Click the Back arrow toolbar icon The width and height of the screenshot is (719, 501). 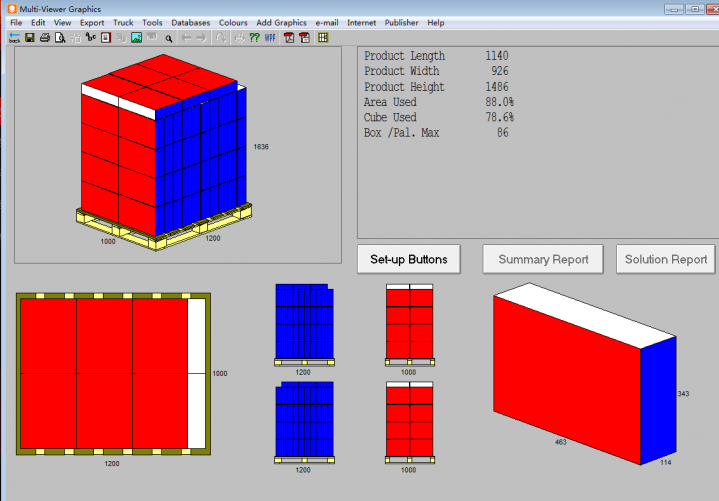coord(14,38)
